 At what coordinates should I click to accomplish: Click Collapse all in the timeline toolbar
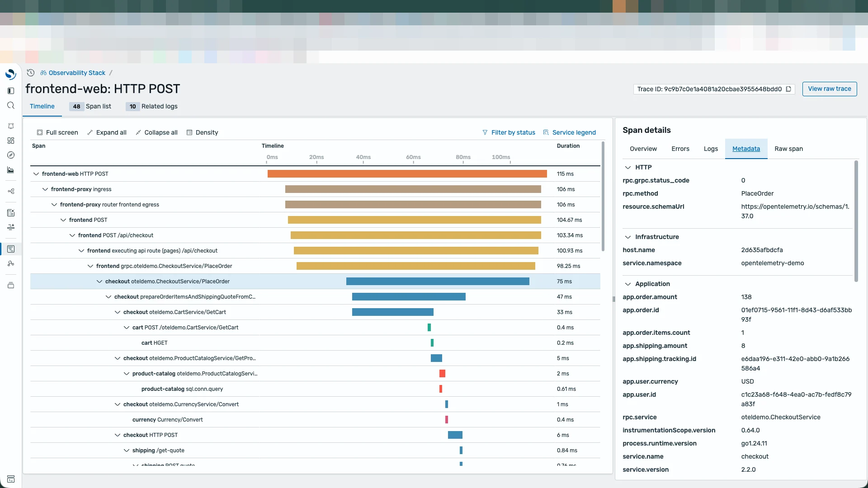(x=156, y=132)
